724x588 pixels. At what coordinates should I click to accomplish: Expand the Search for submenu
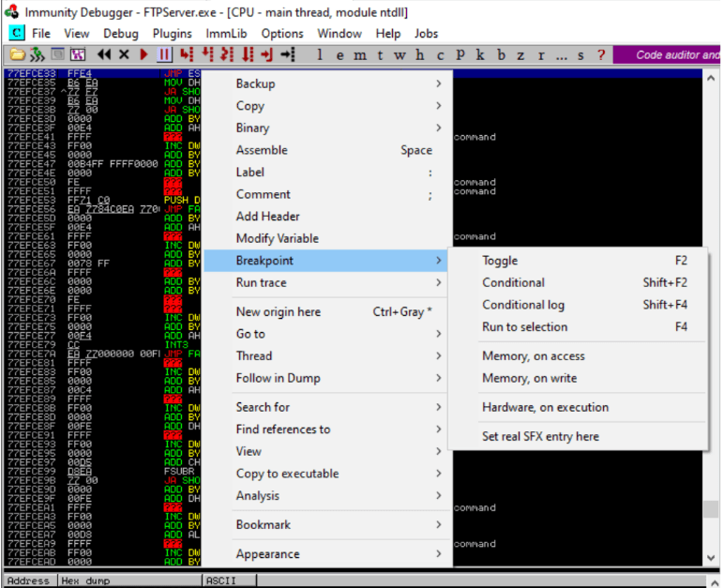[x=327, y=407]
